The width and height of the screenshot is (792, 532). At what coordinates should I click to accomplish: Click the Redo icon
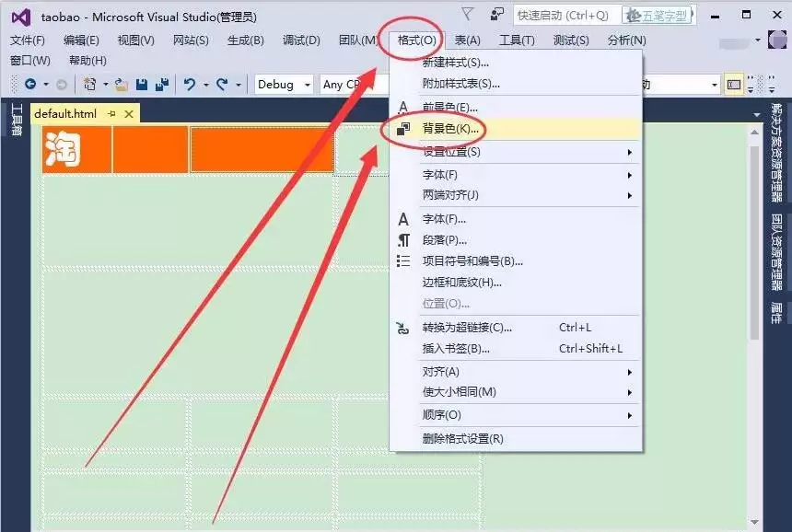click(x=222, y=85)
